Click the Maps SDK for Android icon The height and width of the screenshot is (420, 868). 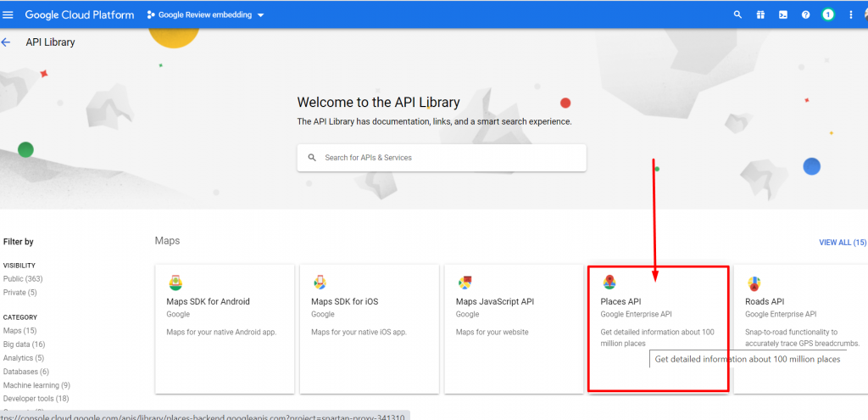175,283
